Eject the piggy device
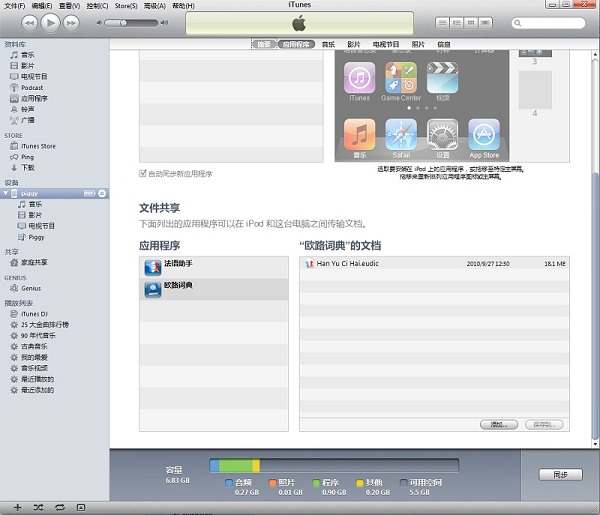 (x=102, y=194)
